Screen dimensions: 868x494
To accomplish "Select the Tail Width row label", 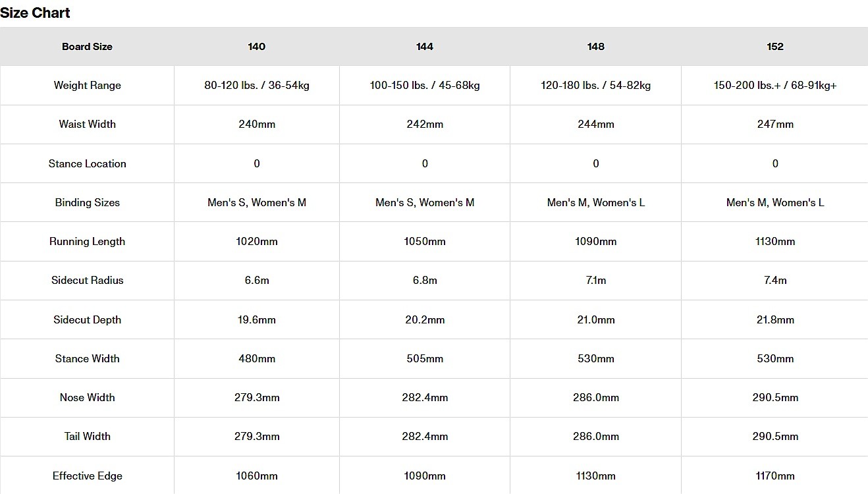I will 87,437.
